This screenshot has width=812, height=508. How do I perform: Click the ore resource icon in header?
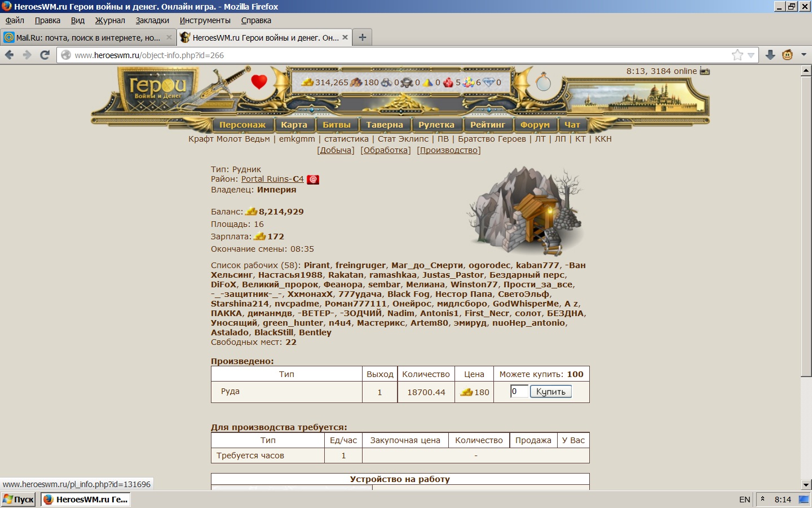[x=387, y=82]
